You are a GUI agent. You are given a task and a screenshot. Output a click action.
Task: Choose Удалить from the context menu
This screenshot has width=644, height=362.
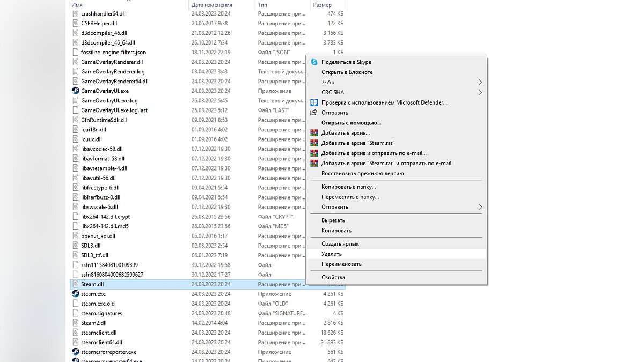pos(332,254)
